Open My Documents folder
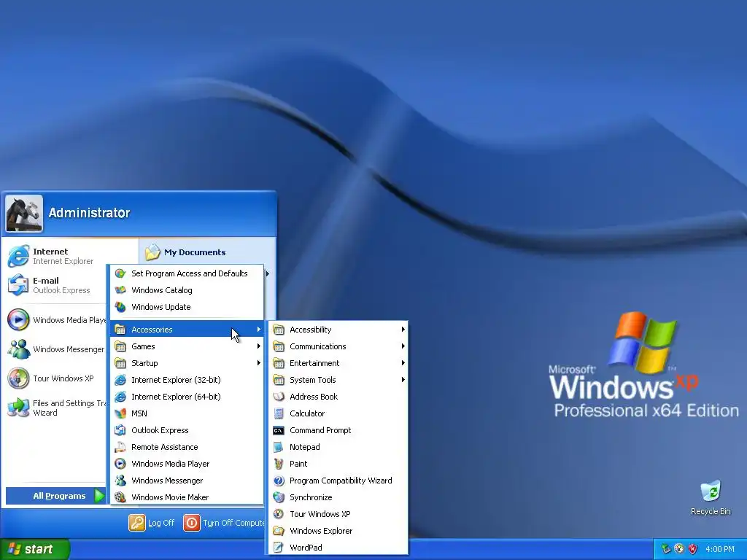This screenshot has height=560, width=747. tap(186, 252)
